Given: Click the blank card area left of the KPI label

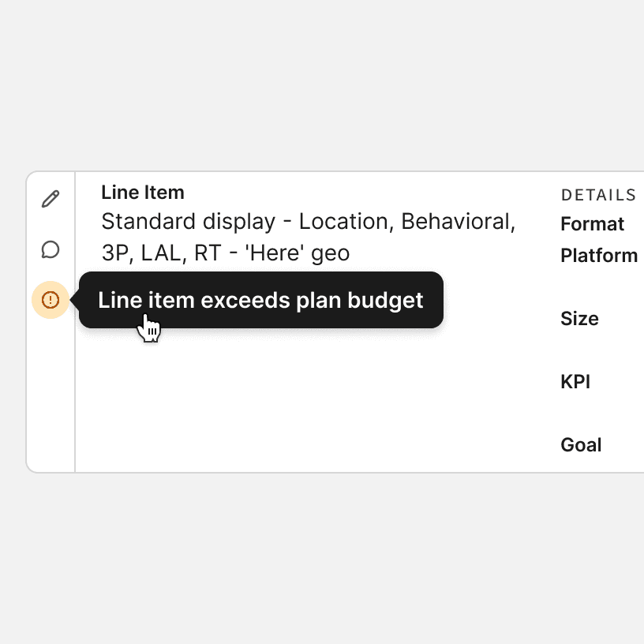Looking at the screenshot, I should click(x=316, y=382).
